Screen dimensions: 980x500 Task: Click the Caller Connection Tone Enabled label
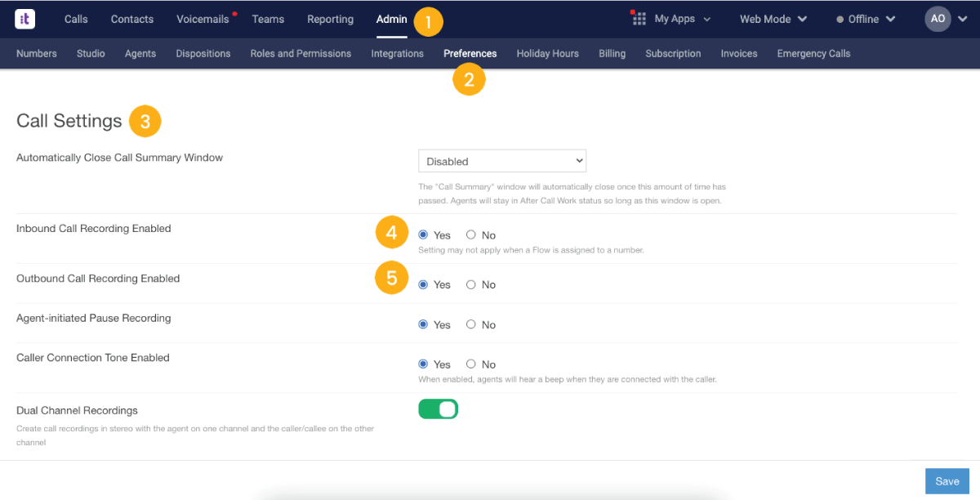[93, 358]
